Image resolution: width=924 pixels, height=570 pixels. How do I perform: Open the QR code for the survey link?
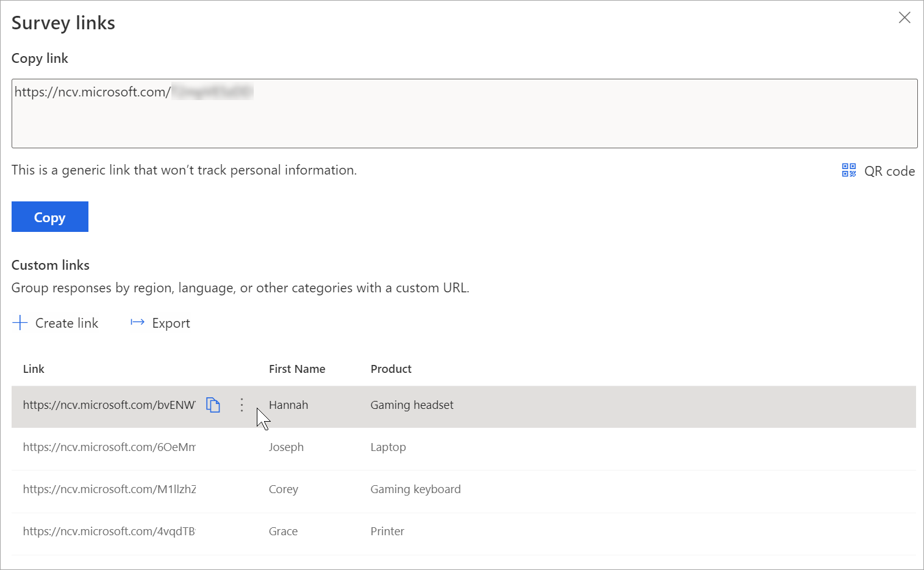coord(878,171)
